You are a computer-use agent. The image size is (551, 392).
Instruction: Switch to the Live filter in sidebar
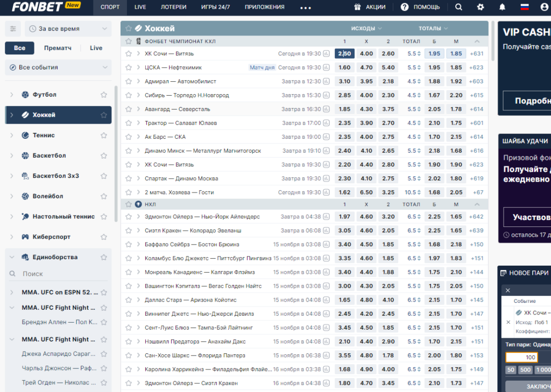96,48
